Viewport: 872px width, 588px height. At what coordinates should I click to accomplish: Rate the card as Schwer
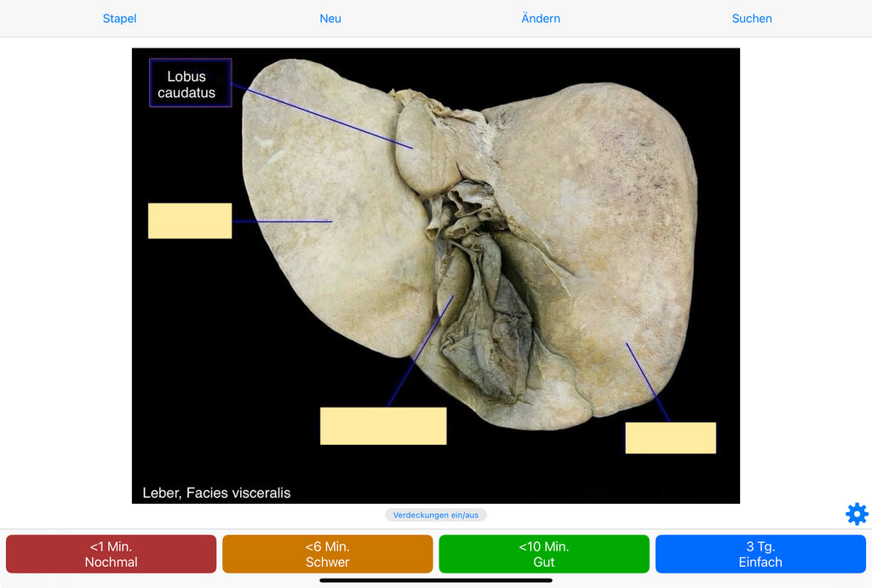click(328, 553)
